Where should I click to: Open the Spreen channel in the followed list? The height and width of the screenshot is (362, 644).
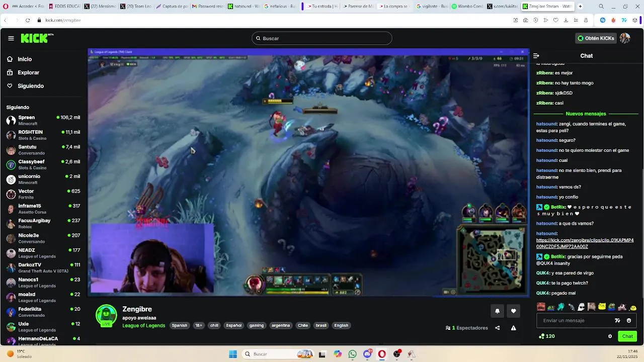(x=43, y=120)
